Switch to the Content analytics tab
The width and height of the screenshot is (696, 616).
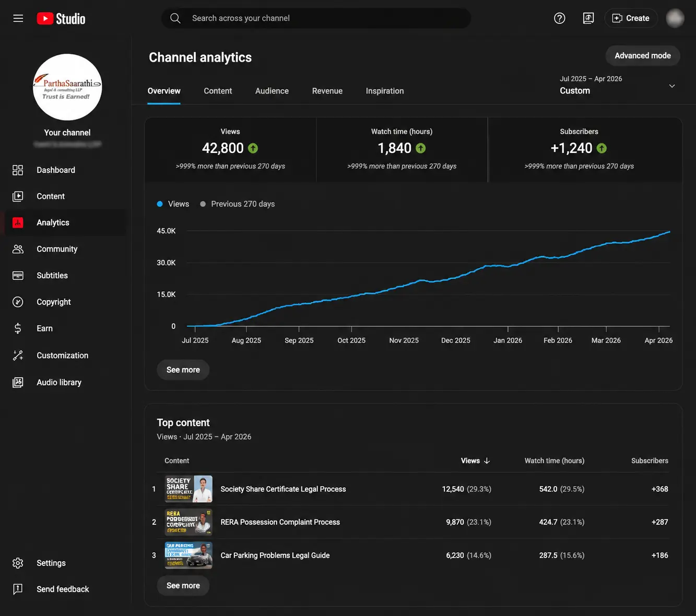pos(218,91)
